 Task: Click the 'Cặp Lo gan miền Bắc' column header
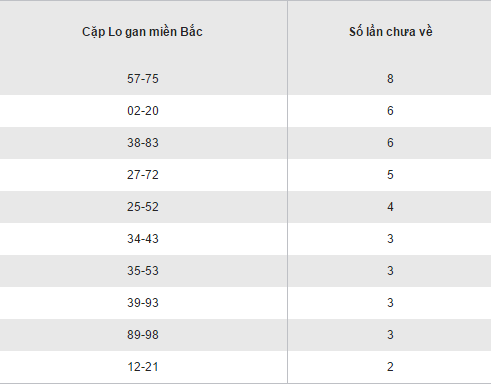142,32
